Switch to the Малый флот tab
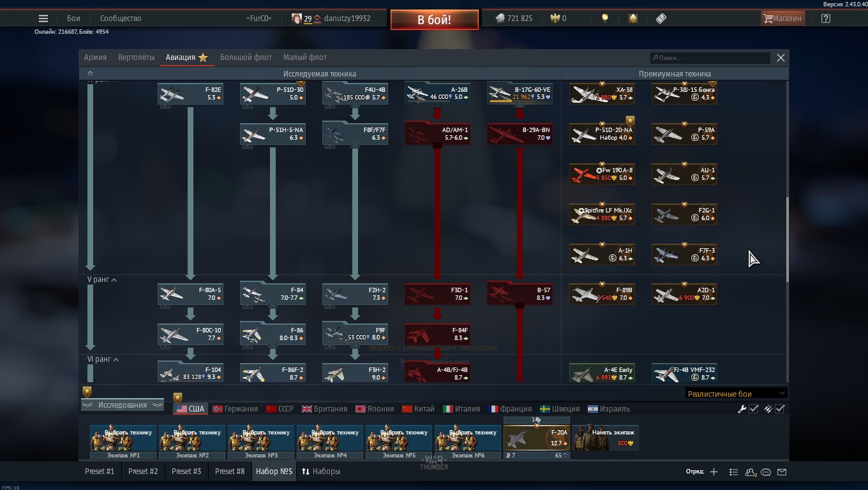Viewport: 868px width, 490px height. (305, 57)
